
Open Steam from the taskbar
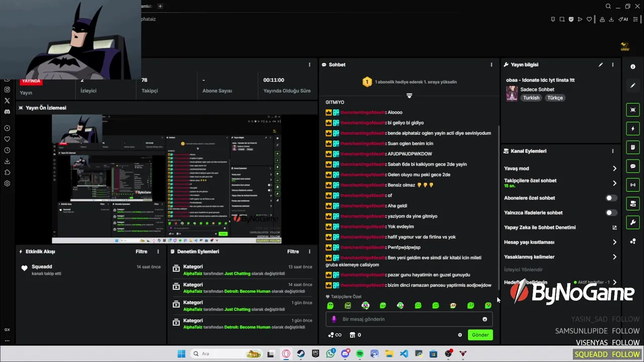tap(301, 354)
